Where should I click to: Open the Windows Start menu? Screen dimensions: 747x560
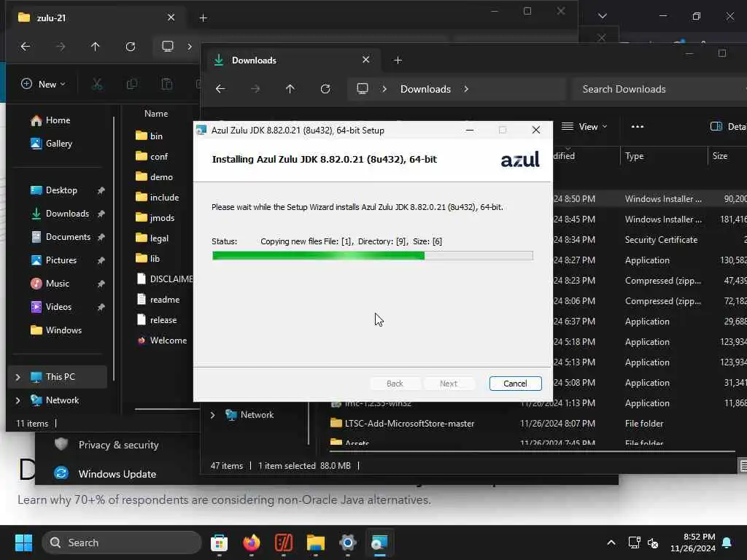[23, 542]
